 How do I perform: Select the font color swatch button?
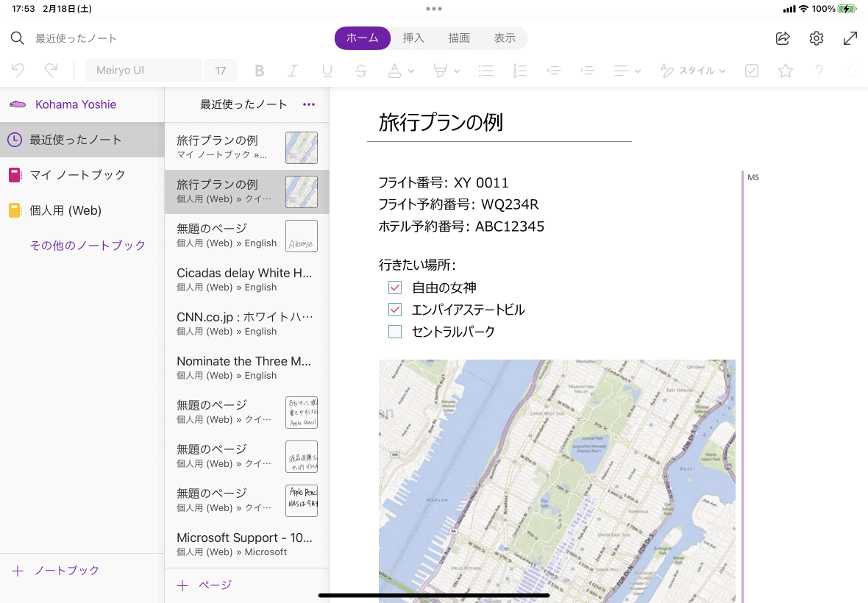(394, 71)
